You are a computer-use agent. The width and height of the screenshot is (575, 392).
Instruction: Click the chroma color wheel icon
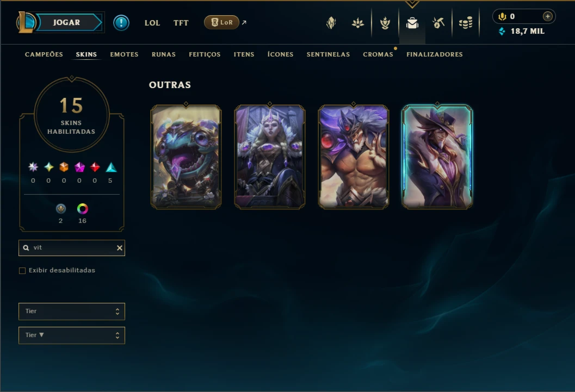tap(83, 209)
